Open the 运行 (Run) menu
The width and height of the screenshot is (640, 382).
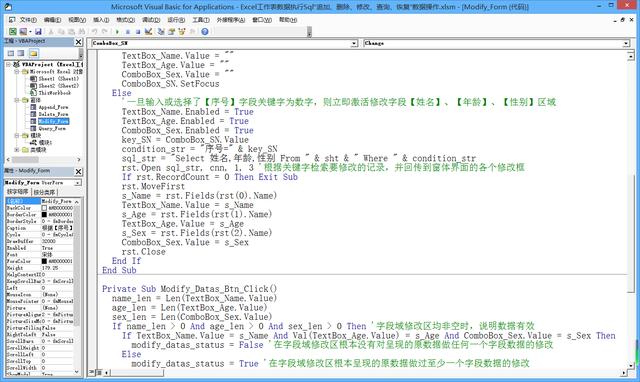176,20
